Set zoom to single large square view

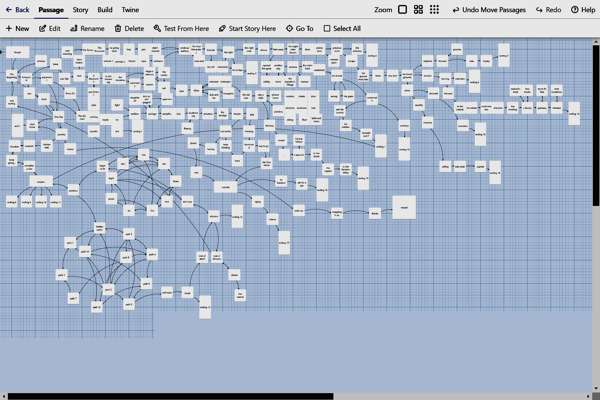click(403, 9)
